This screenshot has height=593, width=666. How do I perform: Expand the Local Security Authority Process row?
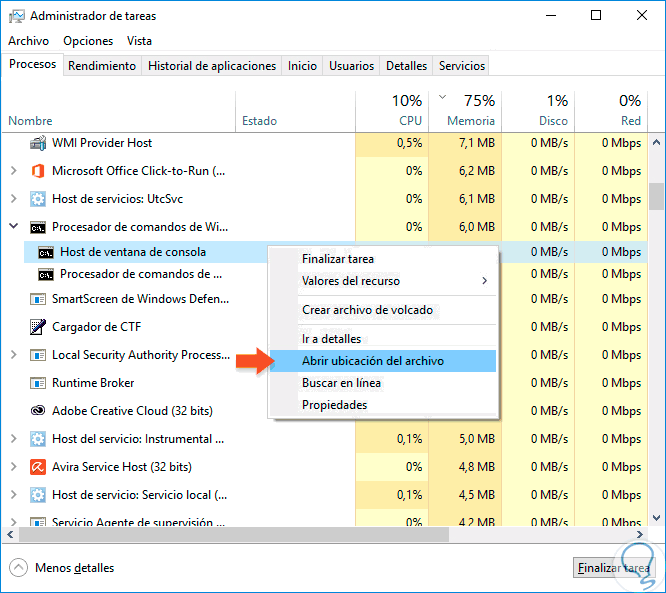(13, 355)
